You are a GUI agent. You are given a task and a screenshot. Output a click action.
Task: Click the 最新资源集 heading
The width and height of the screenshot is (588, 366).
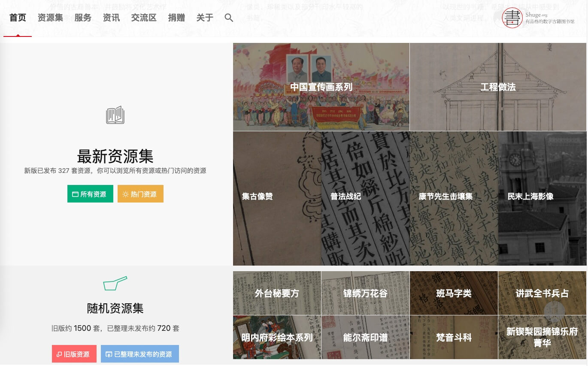coord(115,156)
